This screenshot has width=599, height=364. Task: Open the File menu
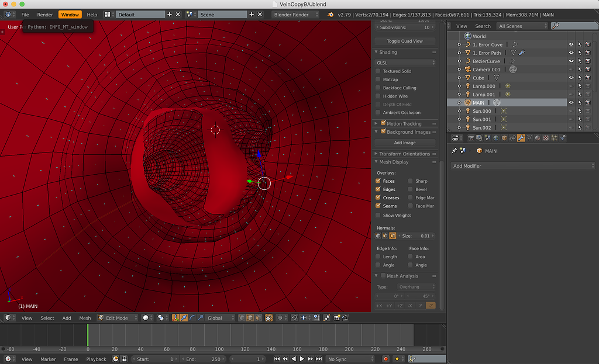(x=25, y=15)
